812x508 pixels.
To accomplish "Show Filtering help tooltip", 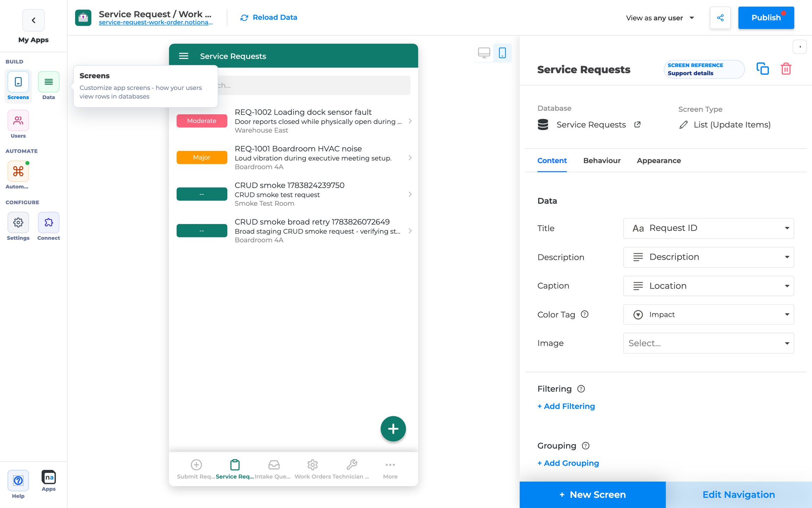I will pyautogui.click(x=581, y=389).
